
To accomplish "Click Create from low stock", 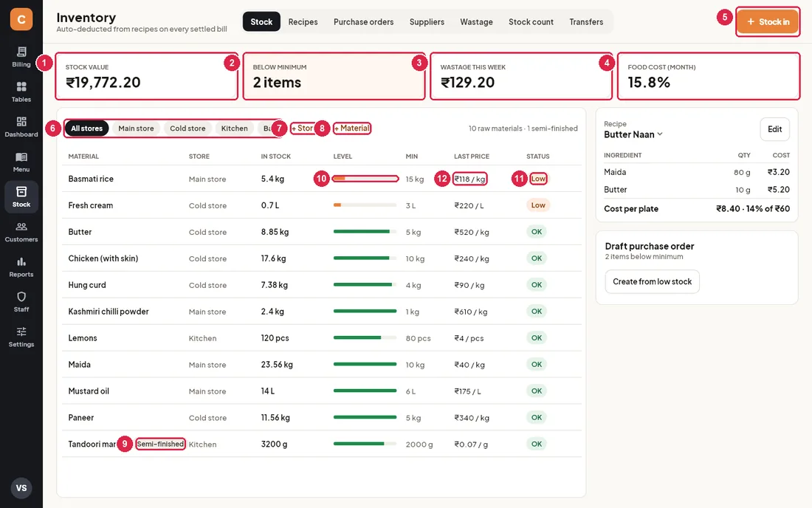I will pos(652,282).
